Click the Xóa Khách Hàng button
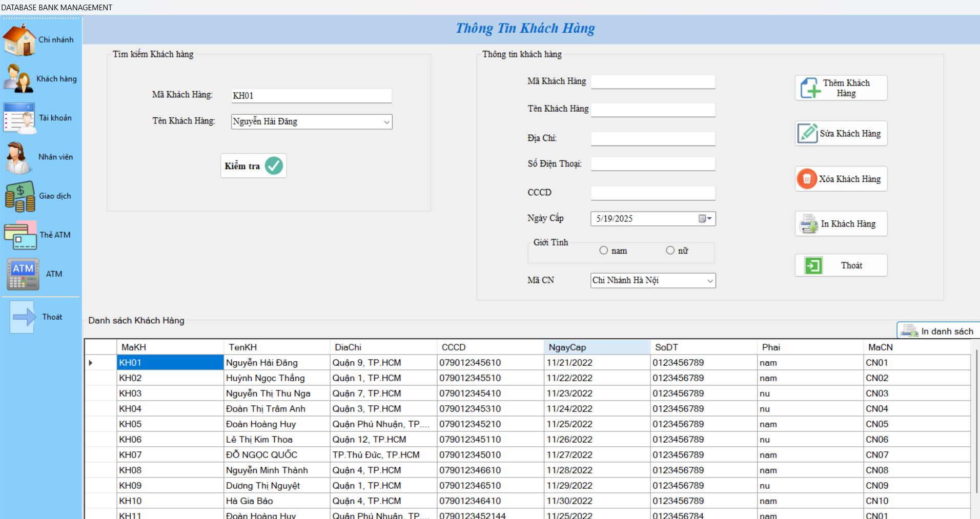The image size is (980, 519). tap(841, 179)
